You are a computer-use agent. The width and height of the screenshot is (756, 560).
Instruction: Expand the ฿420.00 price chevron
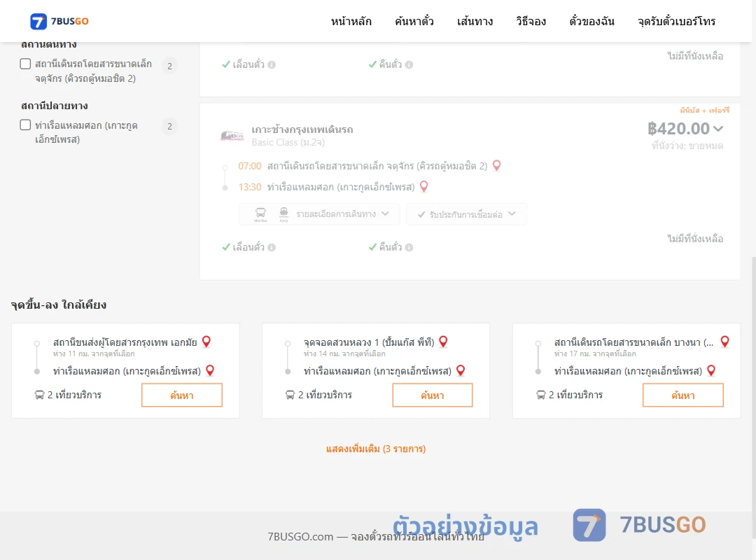718,128
